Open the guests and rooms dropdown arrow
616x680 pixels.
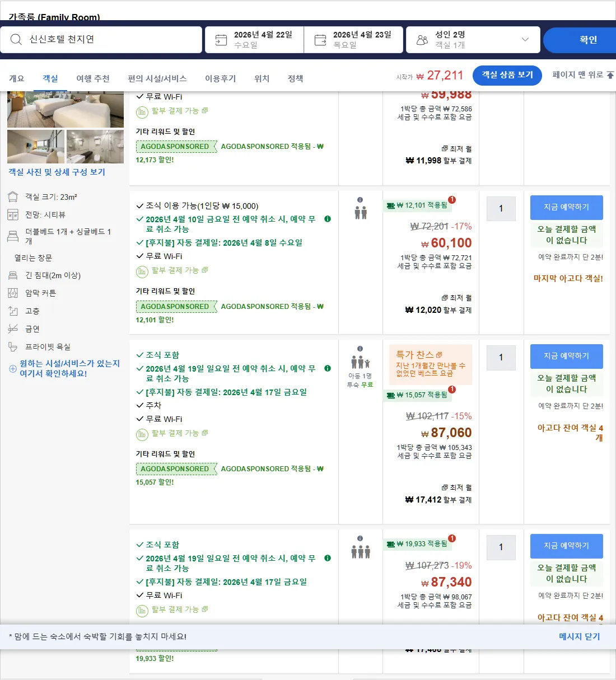[x=525, y=40]
